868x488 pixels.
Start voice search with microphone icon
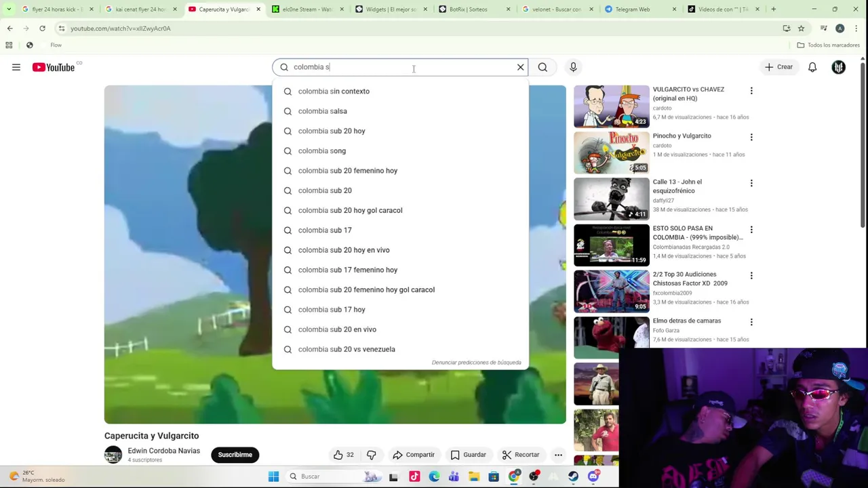573,67
